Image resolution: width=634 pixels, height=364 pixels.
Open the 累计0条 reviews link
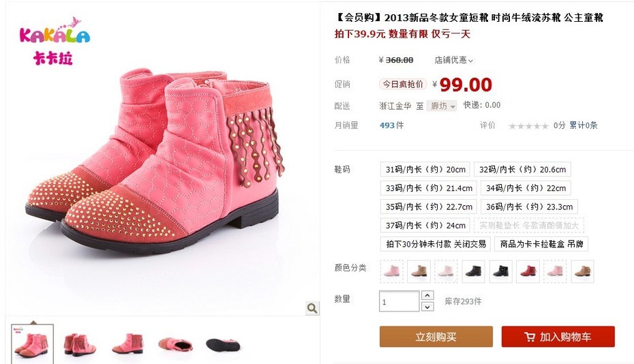coord(584,125)
